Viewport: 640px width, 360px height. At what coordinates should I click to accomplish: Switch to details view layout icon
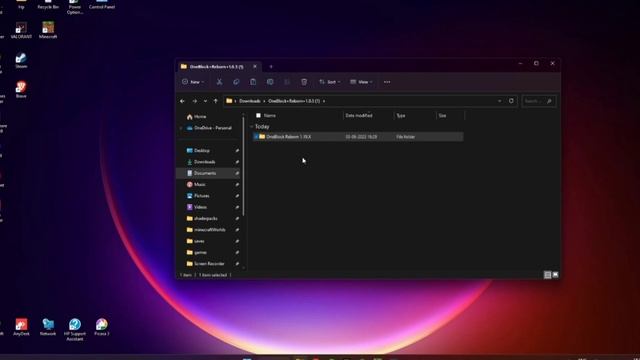point(548,275)
